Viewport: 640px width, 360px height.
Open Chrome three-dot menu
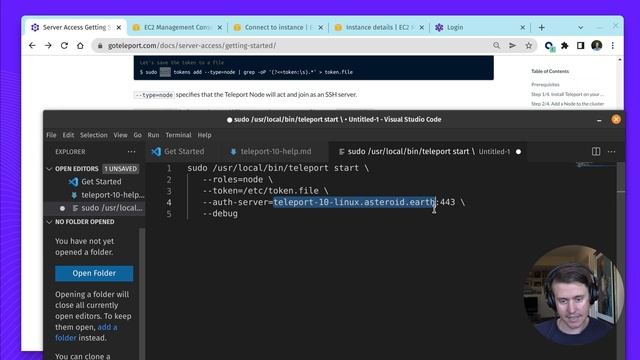coord(613,46)
